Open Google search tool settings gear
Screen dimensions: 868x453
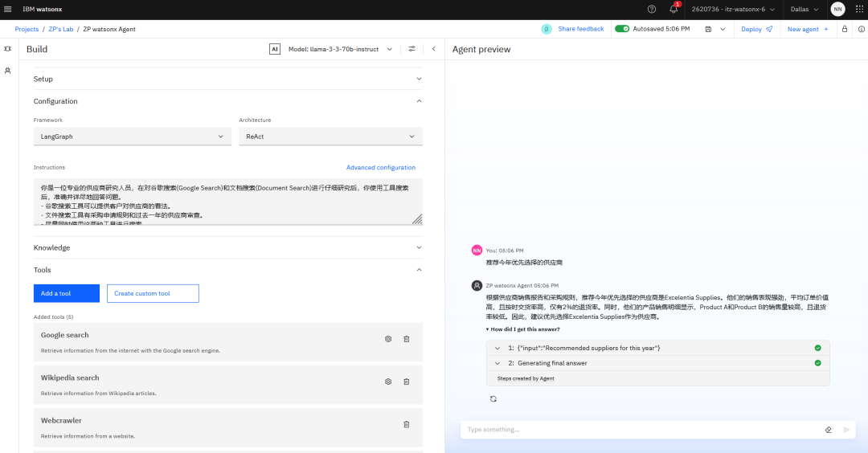click(388, 339)
